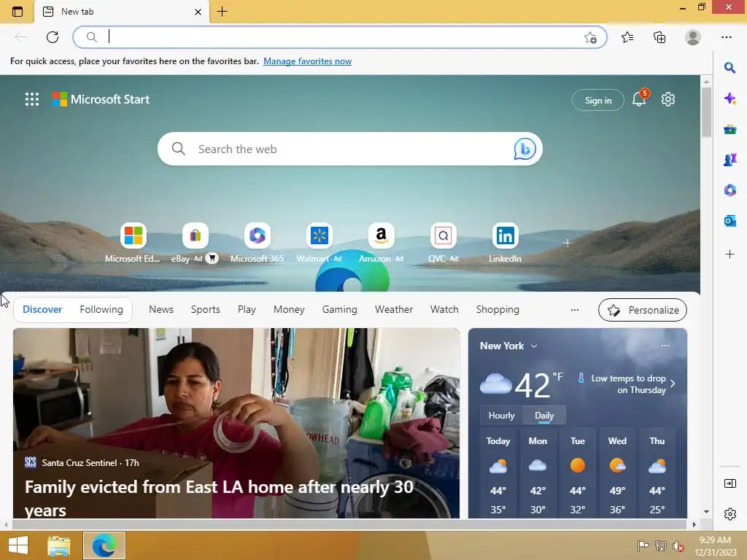Open the Weather category

coord(394,309)
